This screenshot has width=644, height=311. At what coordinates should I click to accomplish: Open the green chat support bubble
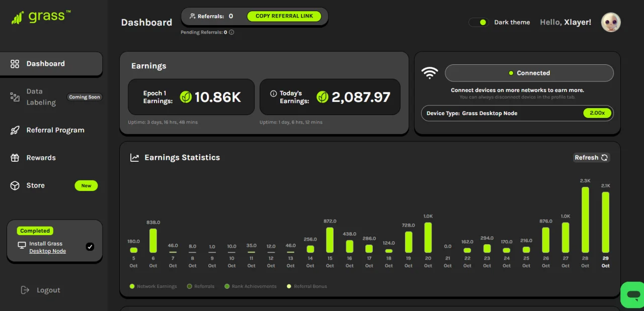[x=633, y=295]
